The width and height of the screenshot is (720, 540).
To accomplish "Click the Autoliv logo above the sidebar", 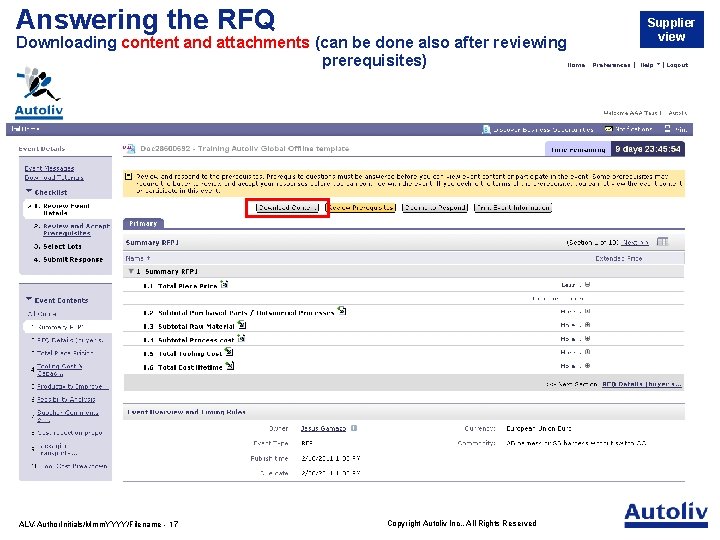I will (x=39, y=93).
